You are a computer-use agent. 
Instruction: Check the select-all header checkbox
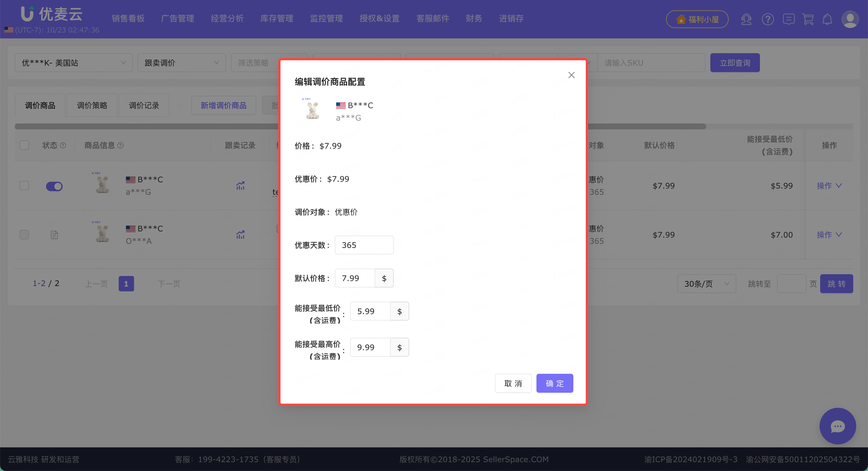tap(24, 145)
